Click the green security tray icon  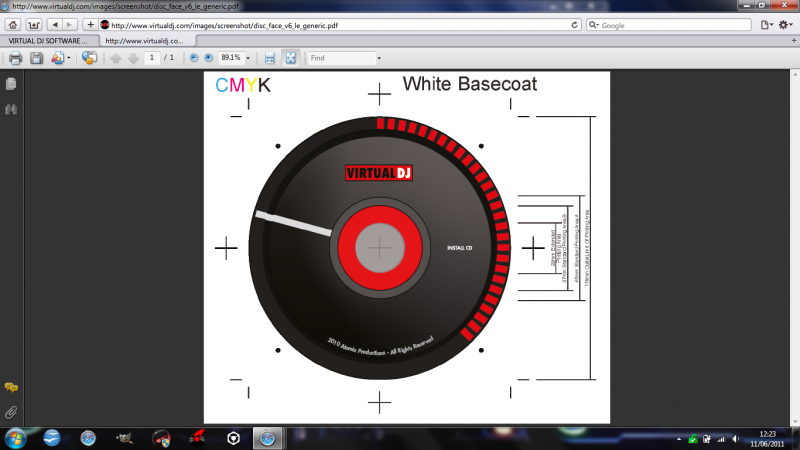[693, 439]
